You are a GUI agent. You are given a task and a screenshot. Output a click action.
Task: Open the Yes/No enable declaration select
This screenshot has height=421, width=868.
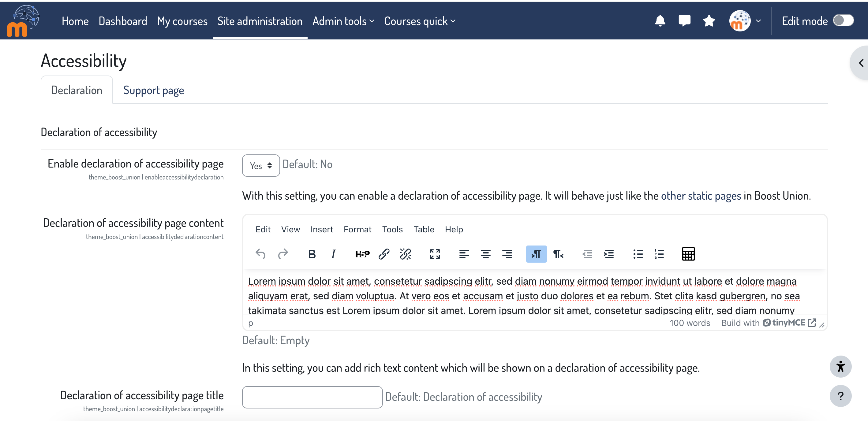[261, 166]
